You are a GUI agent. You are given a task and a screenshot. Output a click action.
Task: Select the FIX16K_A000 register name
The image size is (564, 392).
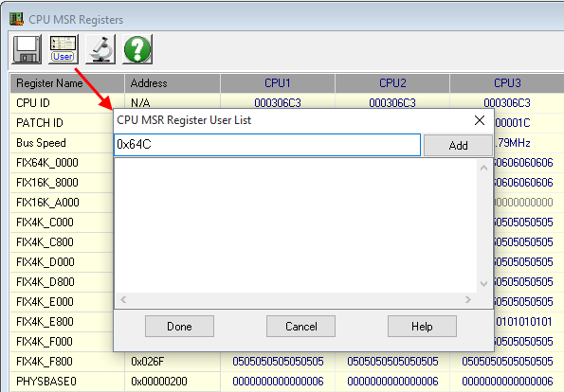coord(47,203)
